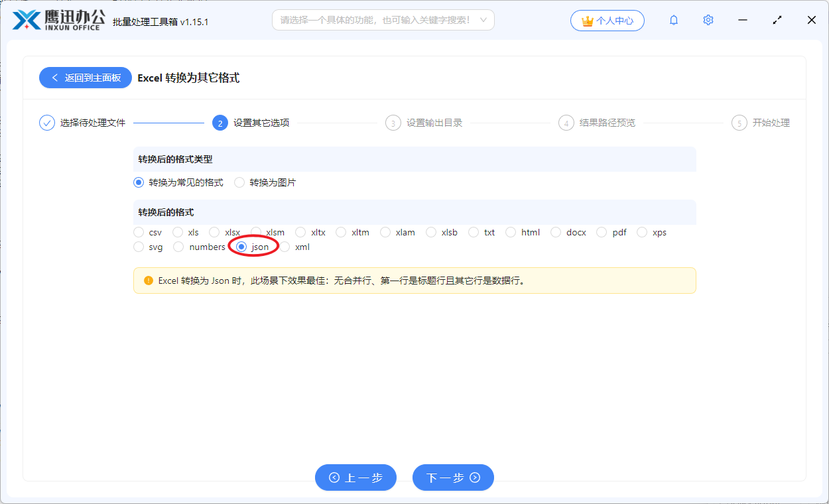Click step 1 checkmark circle
Image resolution: width=829 pixels, height=504 pixels.
(47, 123)
